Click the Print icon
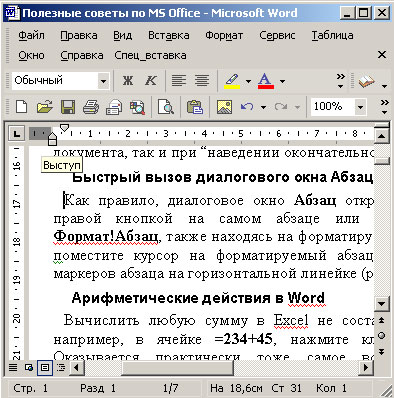Image resolution: width=394 pixels, height=398 pixels. pyautogui.click(x=91, y=107)
